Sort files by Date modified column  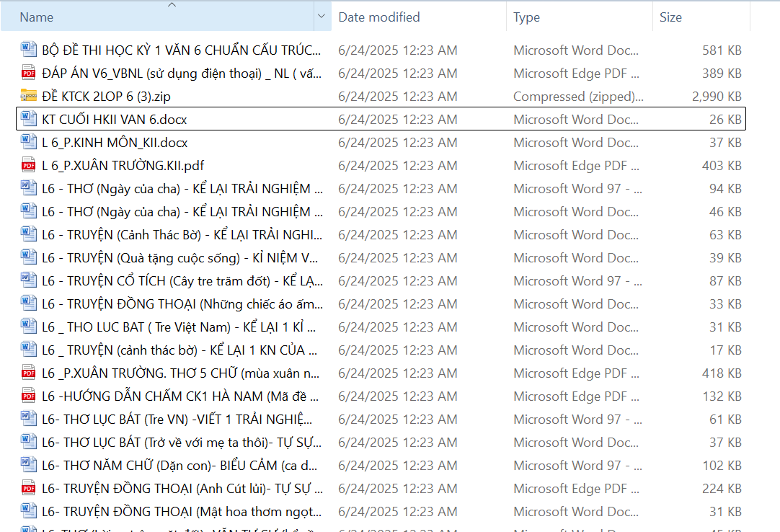[379, 17]
